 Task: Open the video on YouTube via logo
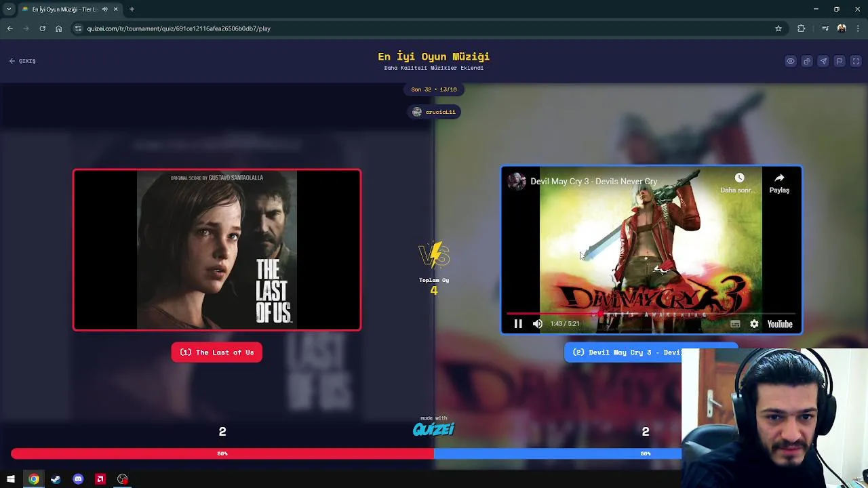[x=780, y=324]
